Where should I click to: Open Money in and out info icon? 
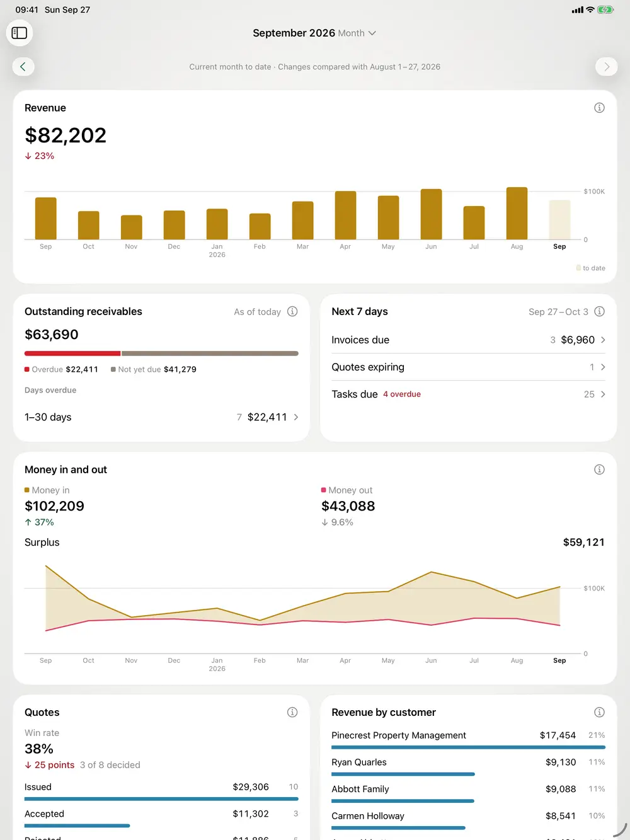point(599,469)
